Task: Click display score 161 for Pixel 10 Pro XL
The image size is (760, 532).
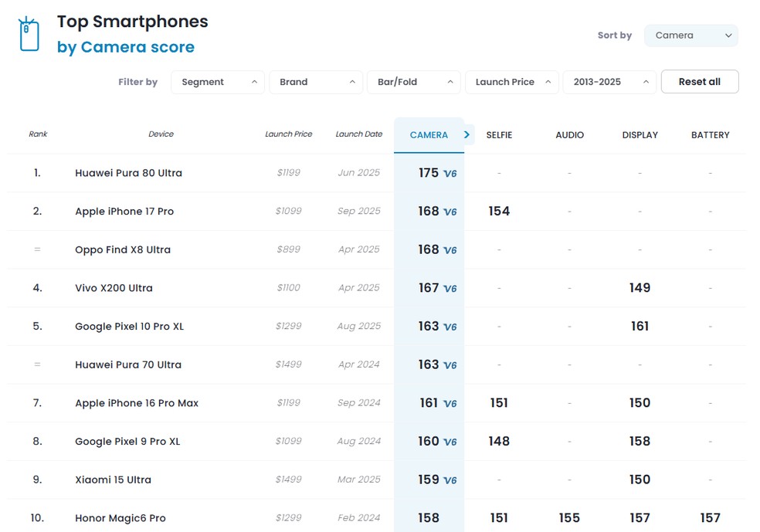Action: pyautogui.click(x=640, y=326)
